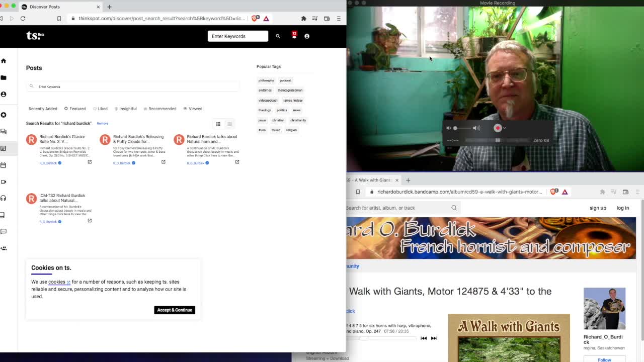Screen dimensions: 644x362
Task: Open notifications bell with red badge
Action: click(x=294, y=36)
